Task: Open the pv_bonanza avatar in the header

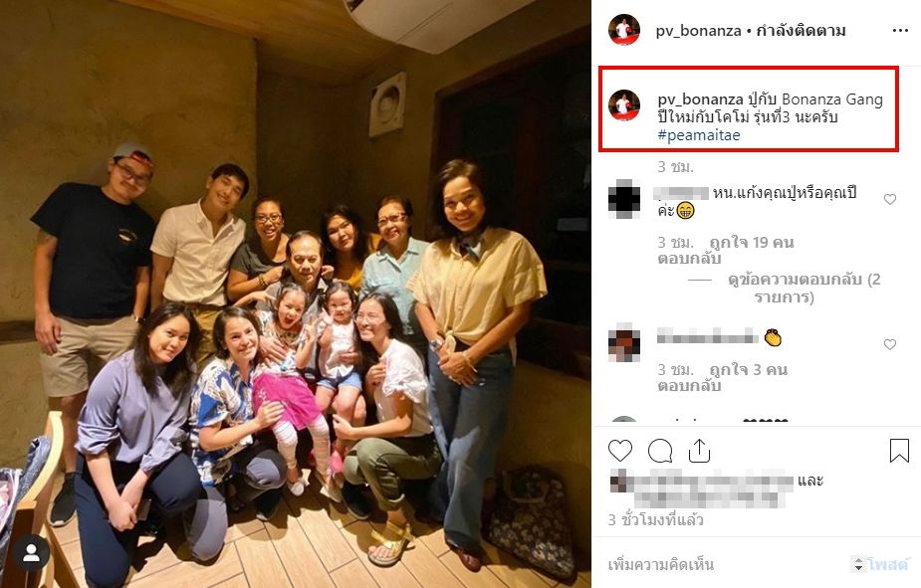Action: coord(623,30)
